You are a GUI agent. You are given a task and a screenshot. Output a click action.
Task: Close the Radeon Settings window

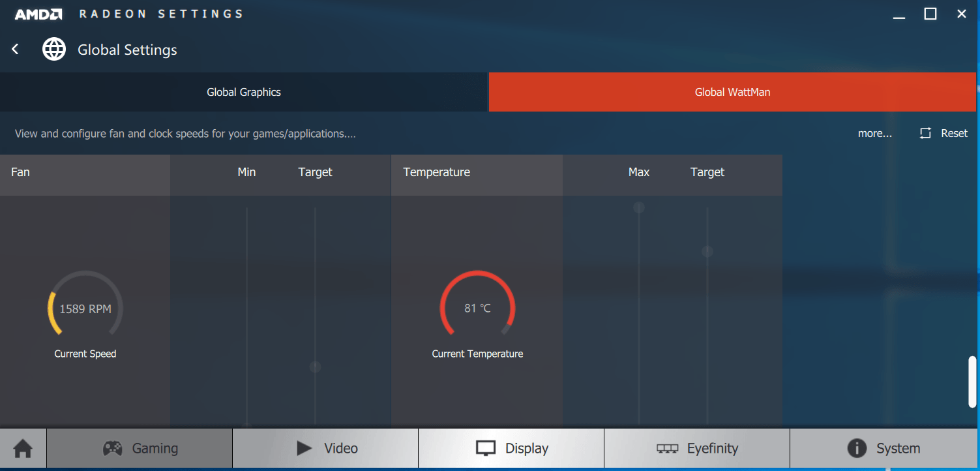point(961,14)
